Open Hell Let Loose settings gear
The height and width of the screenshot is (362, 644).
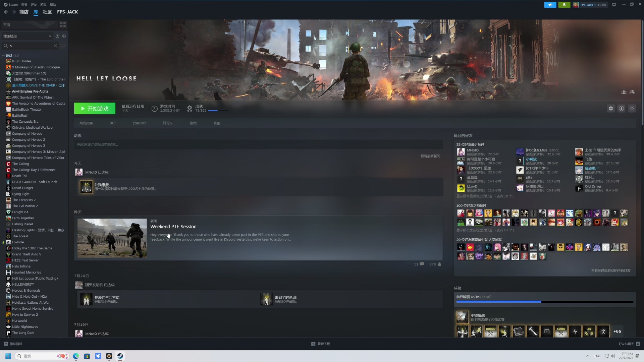pos(611,109)
